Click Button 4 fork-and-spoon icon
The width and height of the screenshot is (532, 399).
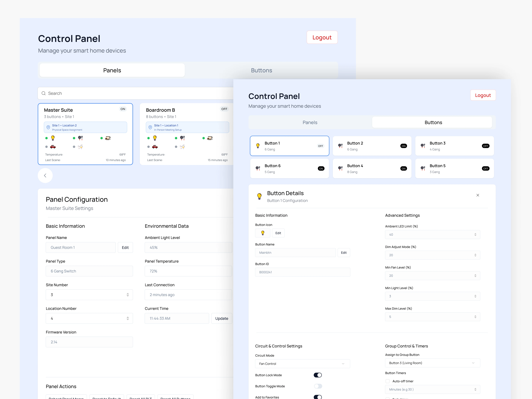[340, 168]
